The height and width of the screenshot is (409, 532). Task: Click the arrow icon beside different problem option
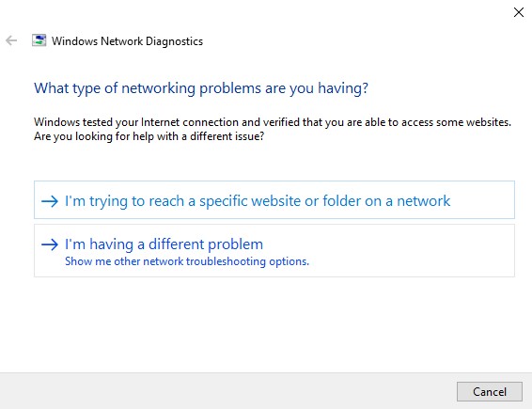(50, 244)
